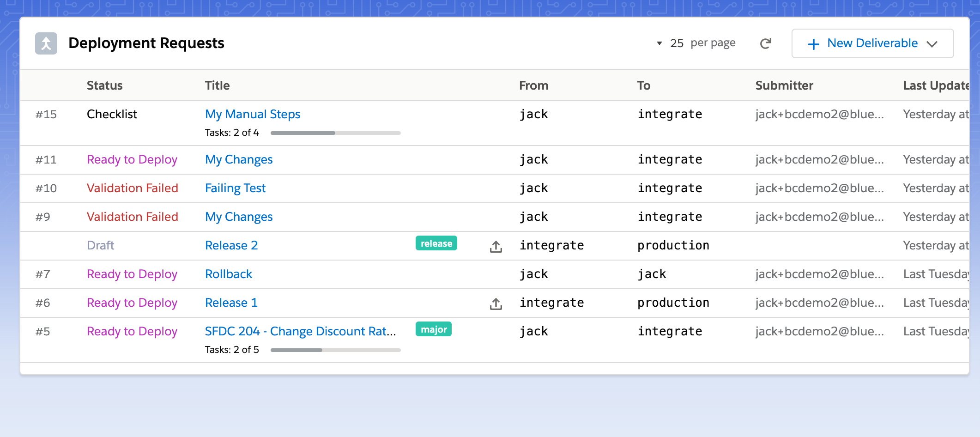Click the Checklist status of #15
This screenshot has height=437, width=980.
click(112, 114)
